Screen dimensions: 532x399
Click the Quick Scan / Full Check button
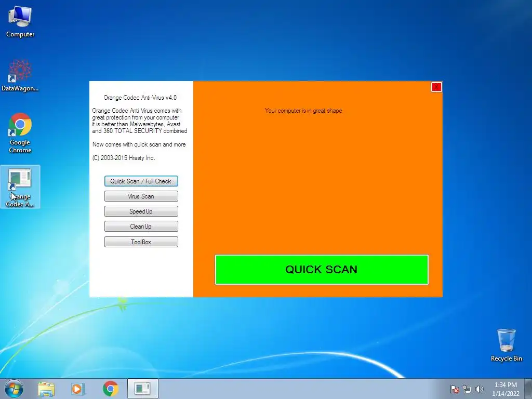click(141, 181)
